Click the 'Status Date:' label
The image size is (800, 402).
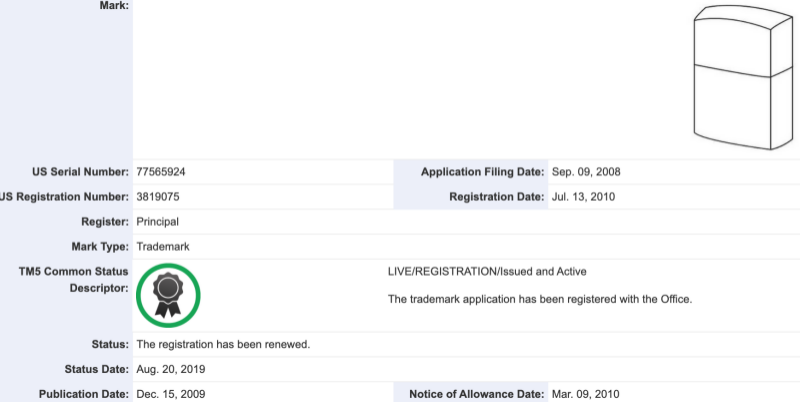(x=97, y=369)
